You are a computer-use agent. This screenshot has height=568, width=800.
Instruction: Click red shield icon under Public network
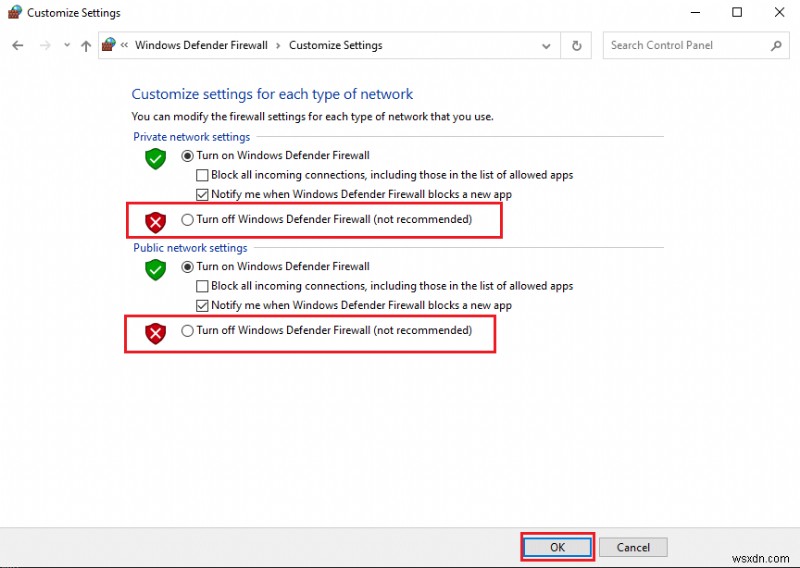pos(156,333)
